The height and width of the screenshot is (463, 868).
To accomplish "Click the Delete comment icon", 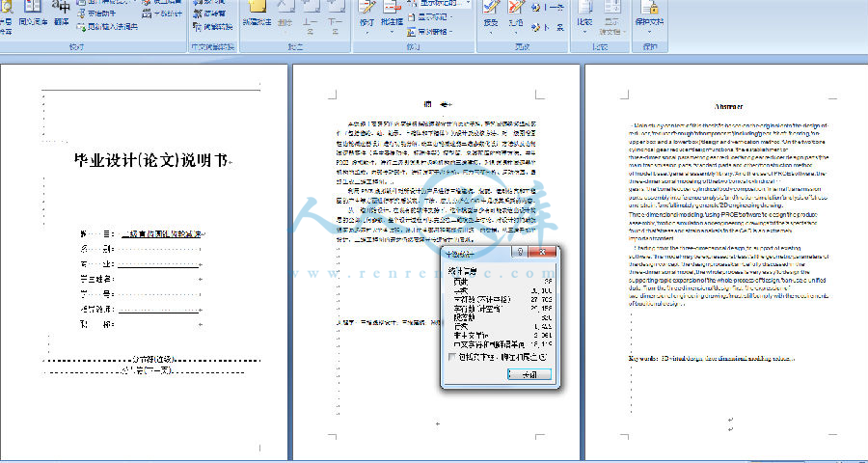I will click(285, 8).
